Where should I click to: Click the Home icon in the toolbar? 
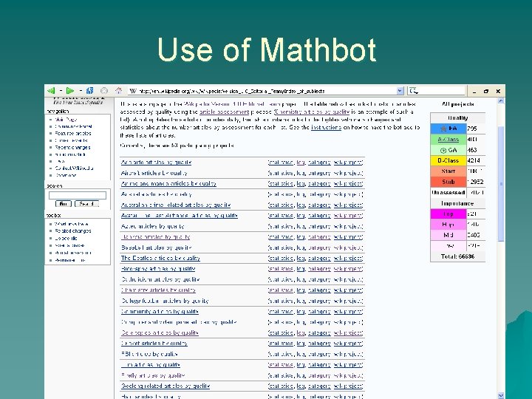[x=118, y=91]
